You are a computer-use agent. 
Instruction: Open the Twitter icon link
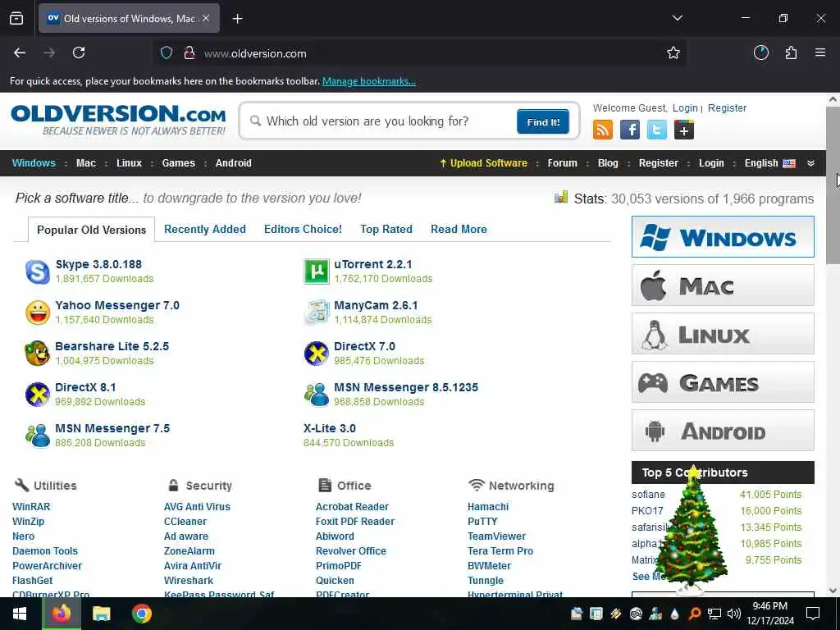(x=657, y=130)
